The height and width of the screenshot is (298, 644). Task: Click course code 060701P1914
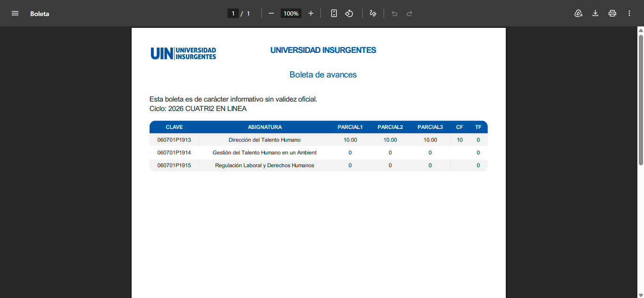pos(174,153)
